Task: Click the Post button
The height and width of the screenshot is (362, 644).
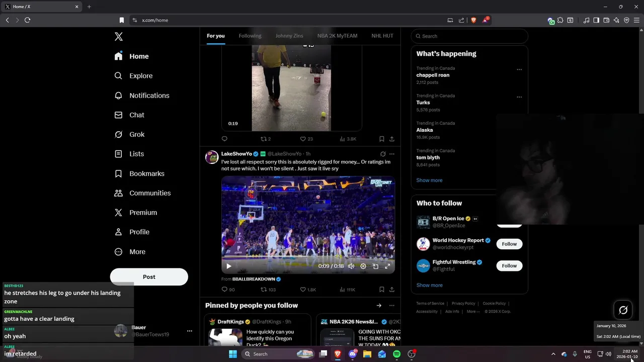Action: 149,277
